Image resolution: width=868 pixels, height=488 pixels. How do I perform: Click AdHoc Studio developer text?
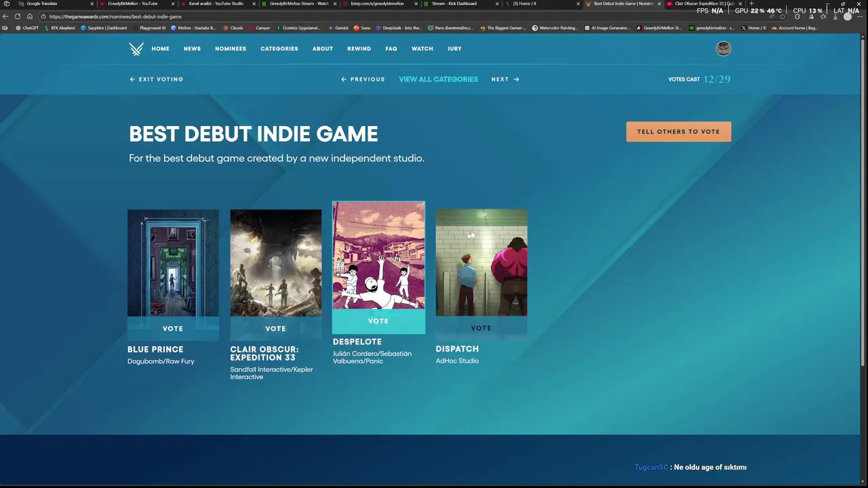click(x=457, y=361)
